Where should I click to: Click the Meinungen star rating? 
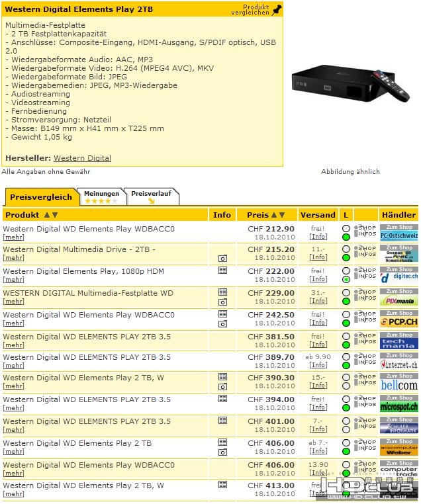coord(101,201)
